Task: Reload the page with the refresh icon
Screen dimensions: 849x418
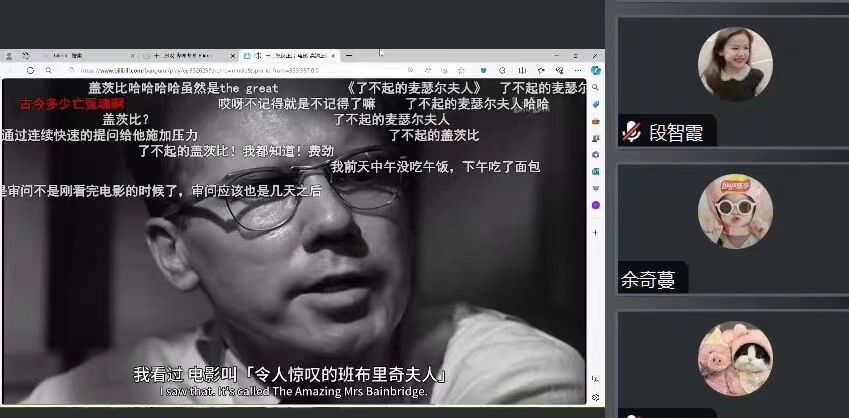Action: tap(30, 70)
